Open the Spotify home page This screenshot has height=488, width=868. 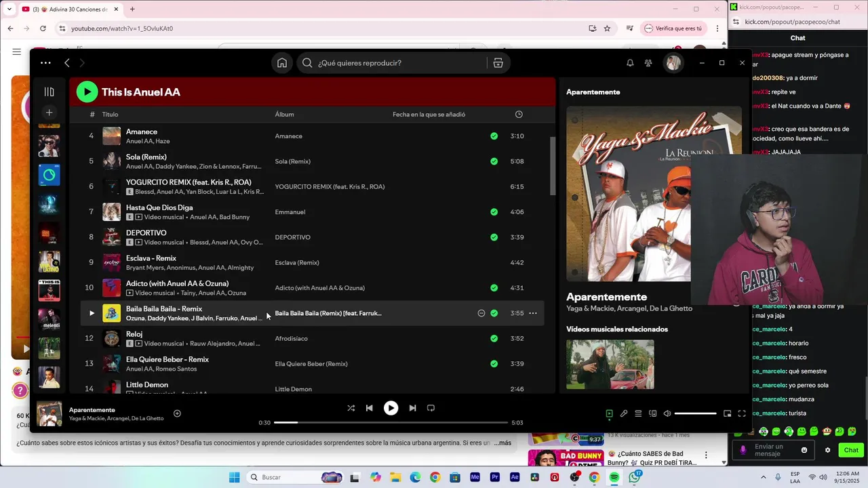[x=282, y=63]
